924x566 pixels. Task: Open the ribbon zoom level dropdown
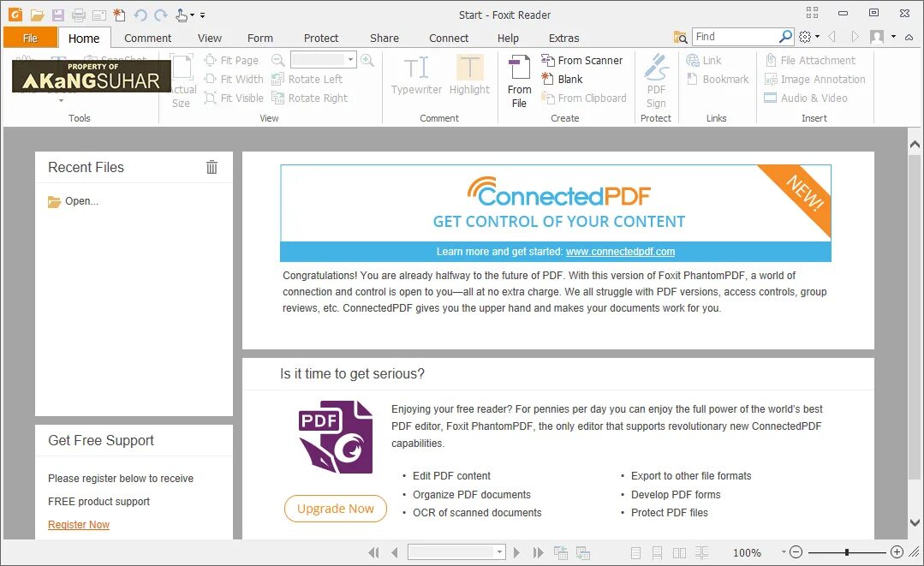[350, 59]
